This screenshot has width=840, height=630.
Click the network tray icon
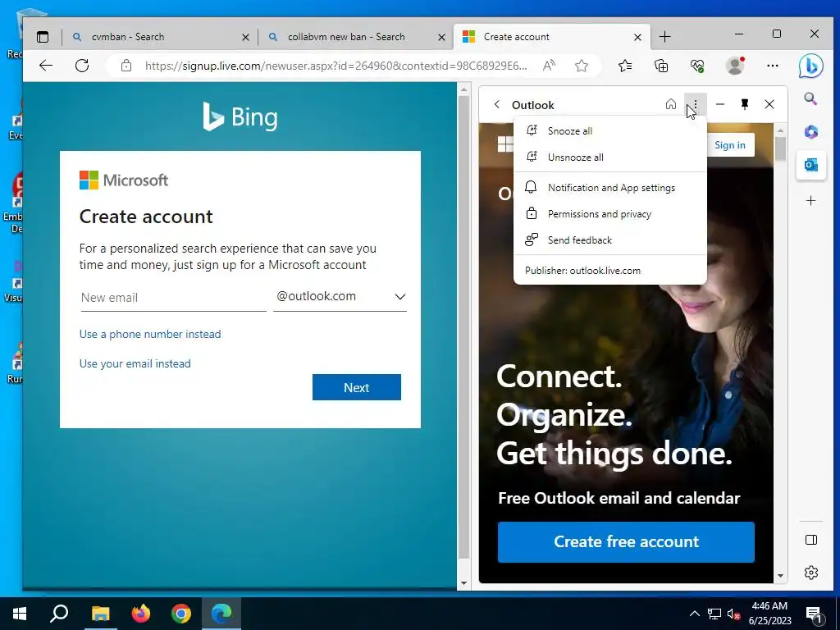point(714,614)
